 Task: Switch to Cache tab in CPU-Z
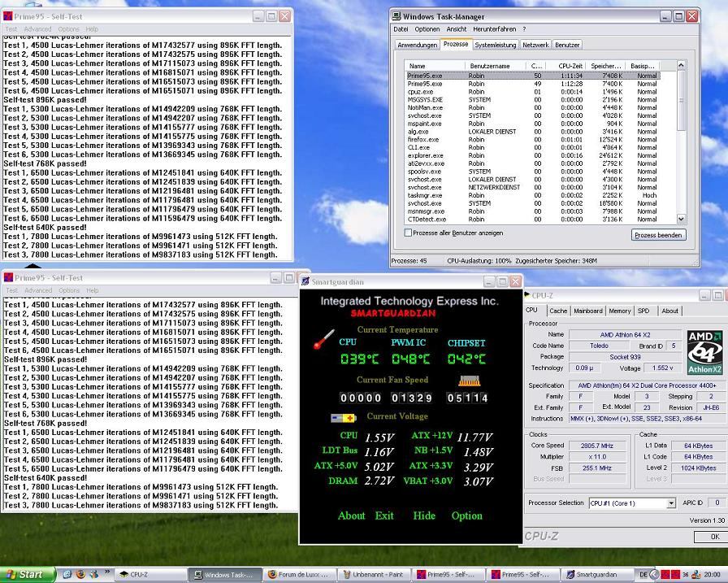click(558, 311)
